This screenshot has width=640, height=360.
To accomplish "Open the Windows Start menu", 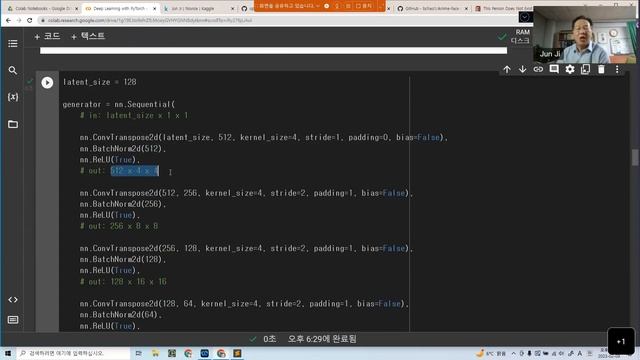I will [x=8, y=353].
